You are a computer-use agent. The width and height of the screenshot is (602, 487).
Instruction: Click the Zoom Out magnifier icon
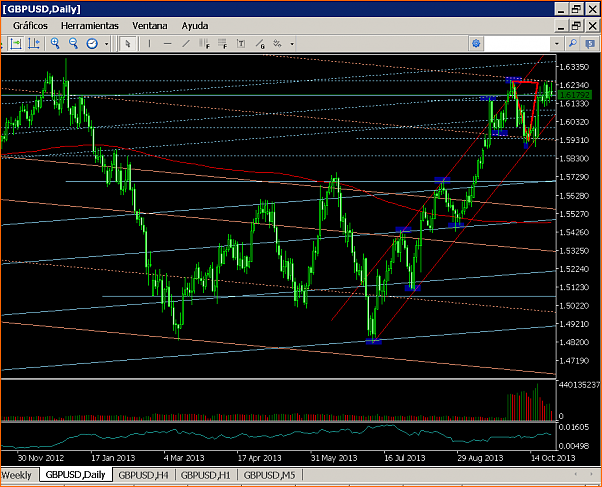tap(73, 43)
